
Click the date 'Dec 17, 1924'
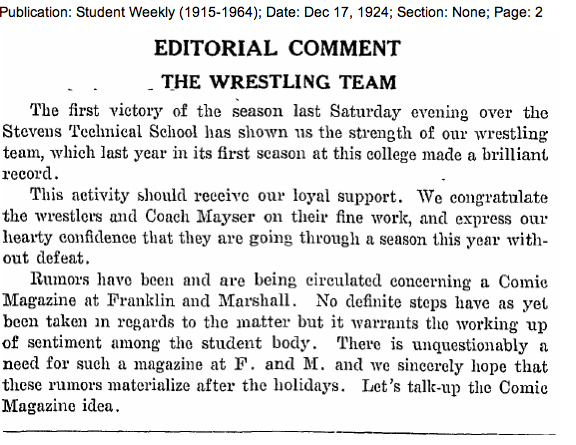tap(346, 12)
